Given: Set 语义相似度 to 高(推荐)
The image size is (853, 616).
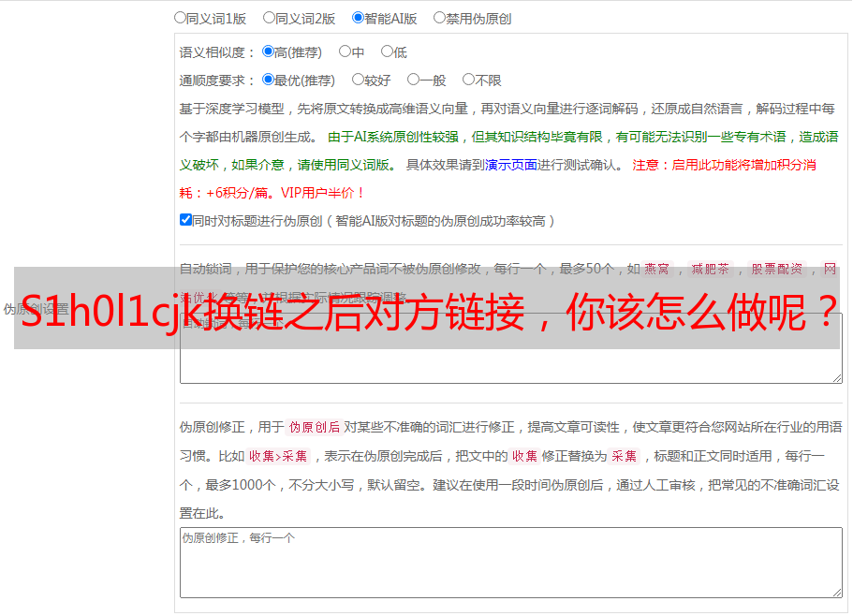Looking at the screenshot, I should click(268, 51).
